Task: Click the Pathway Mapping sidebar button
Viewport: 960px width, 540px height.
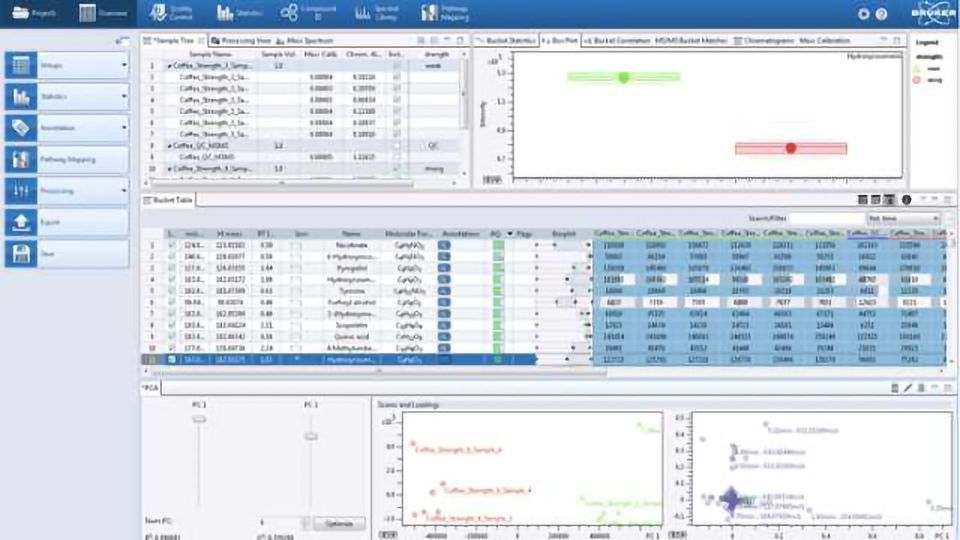Action: [67, 159]
